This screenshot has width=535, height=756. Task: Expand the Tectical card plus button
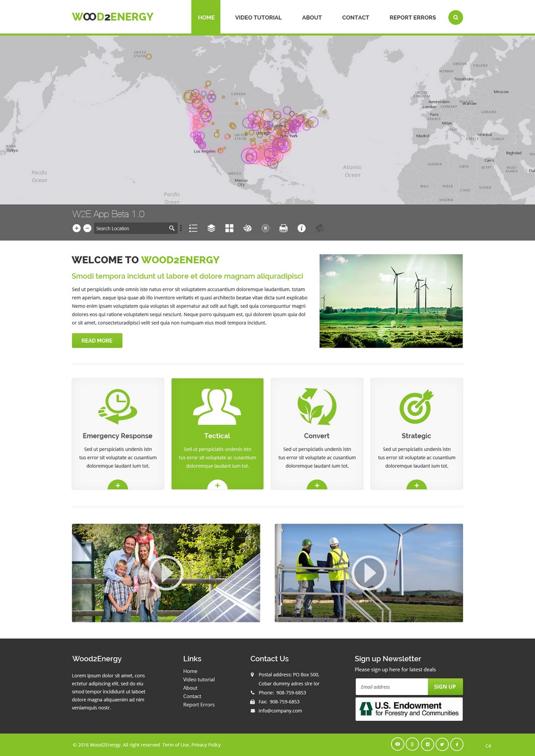pos(217,485)
